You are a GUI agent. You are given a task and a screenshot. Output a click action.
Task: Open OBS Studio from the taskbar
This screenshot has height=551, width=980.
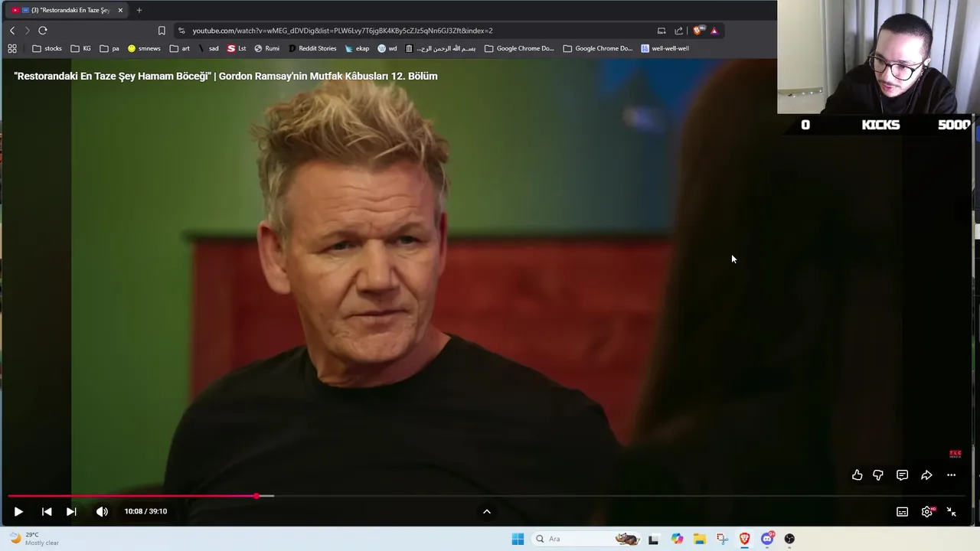789,539
